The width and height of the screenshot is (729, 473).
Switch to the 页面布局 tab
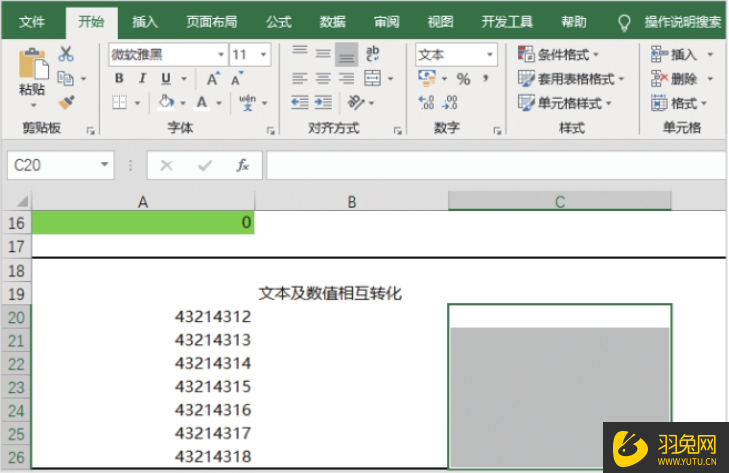pyautogui.click(x=212, y=21)
